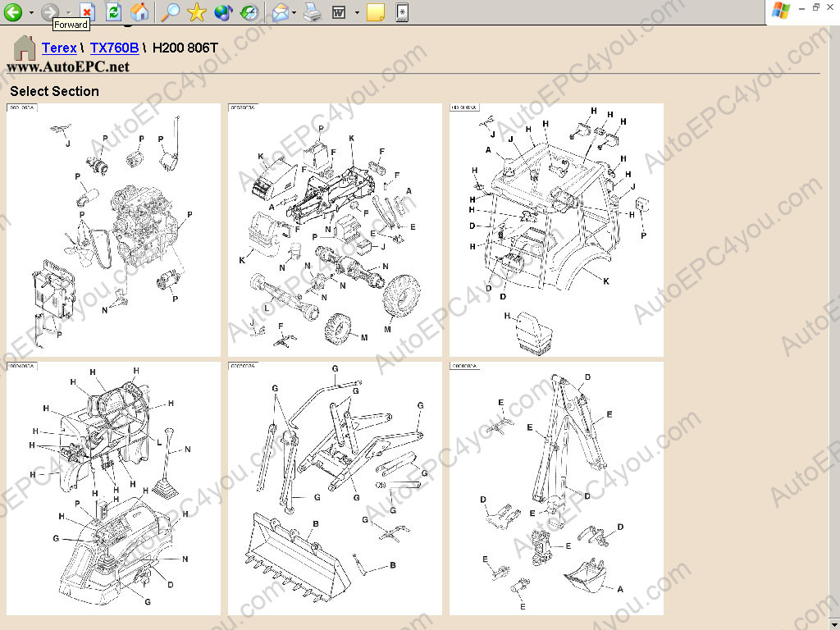Viewport: 840px width, 630px height.
Task: Expand the Back button history dropdown arrow
Action: [x=31, y=11]
